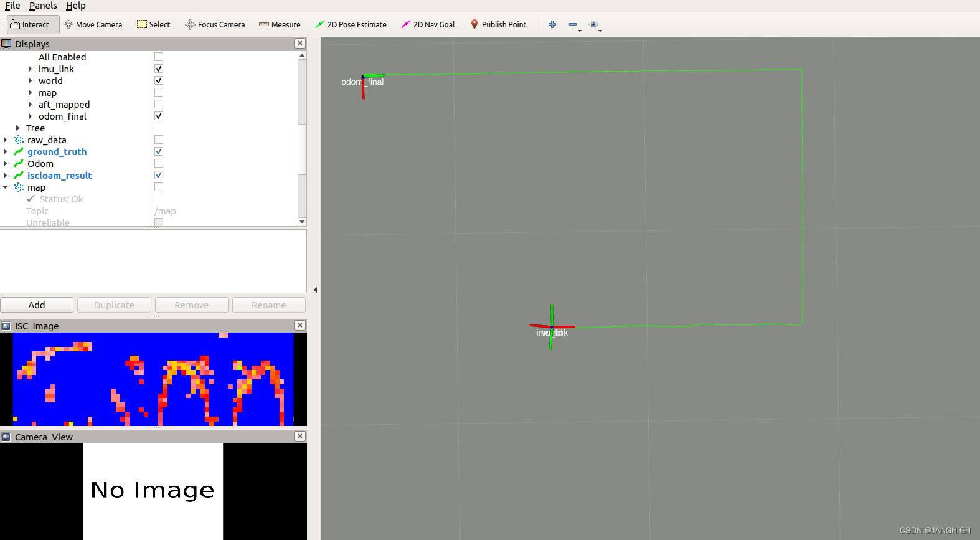
Task: Uncheck the world frame checkbox
Action: click(x=159, y=80)
